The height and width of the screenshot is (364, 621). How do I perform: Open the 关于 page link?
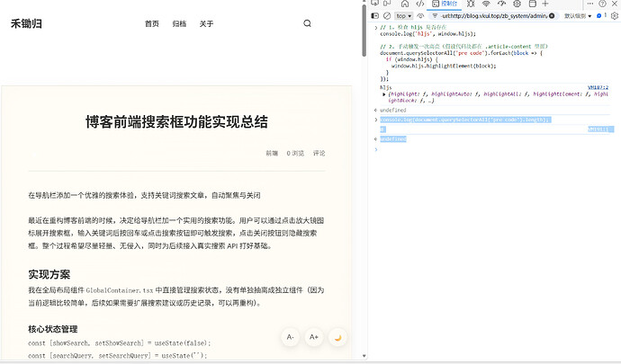tap(206, 24)
